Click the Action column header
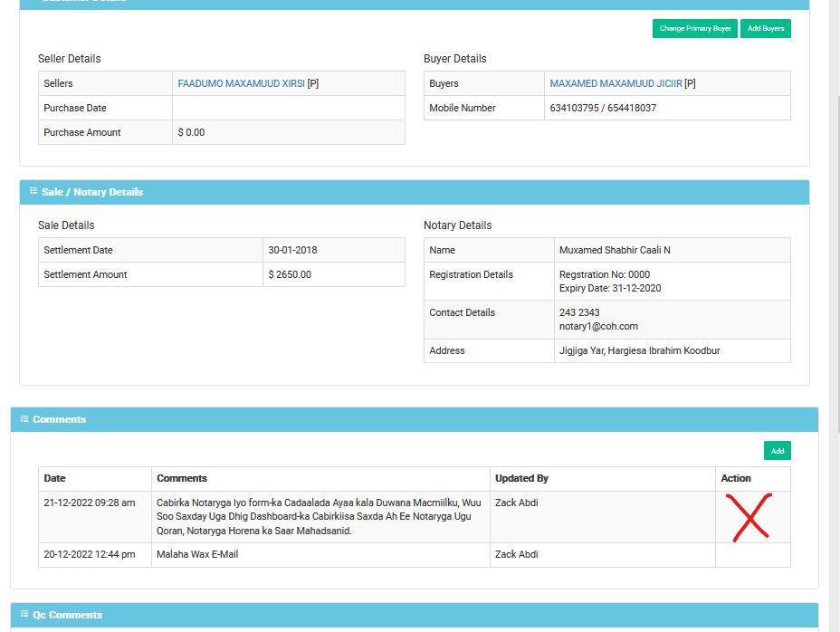 point(736,478)
